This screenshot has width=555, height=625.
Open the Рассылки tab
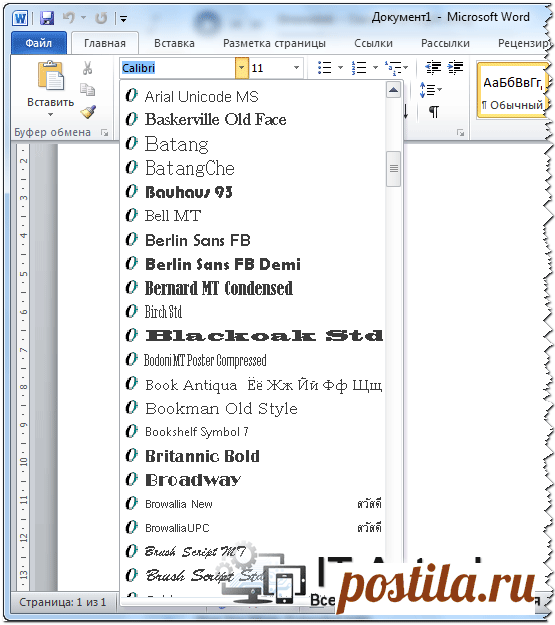445,43
